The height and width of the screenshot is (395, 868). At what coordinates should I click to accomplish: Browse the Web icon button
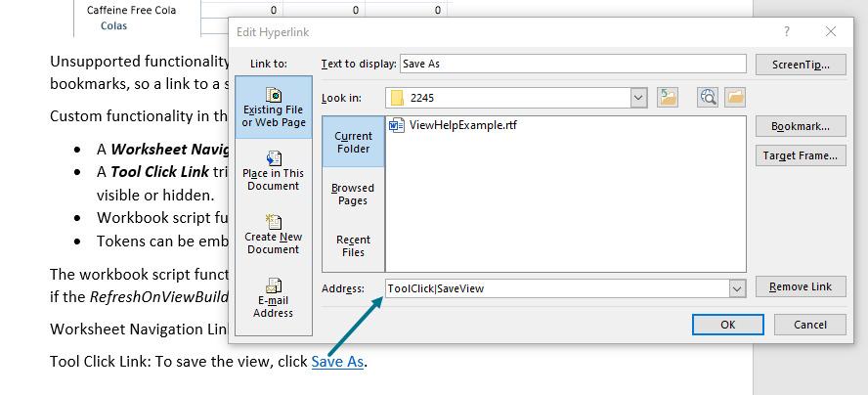708,98
